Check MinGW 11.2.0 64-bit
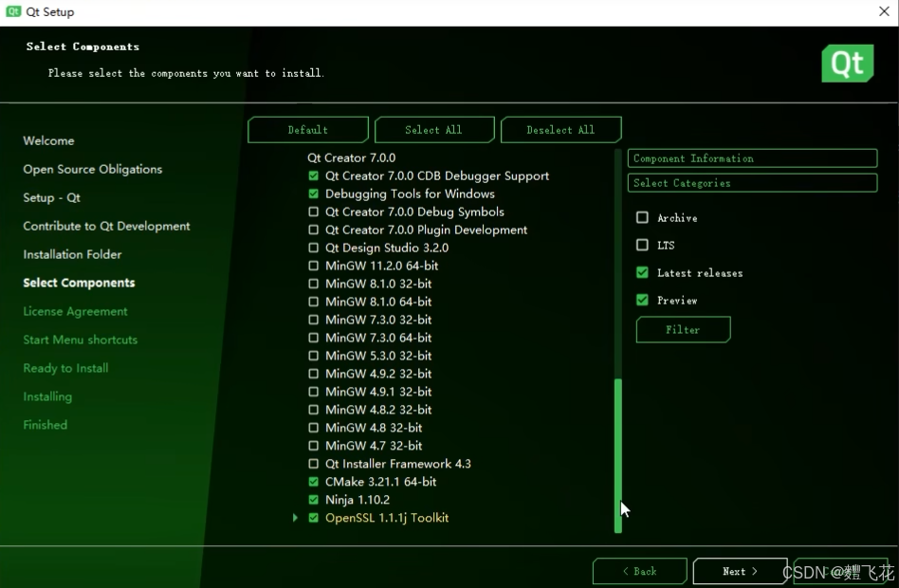Screen dimensions: 899x588 tap(313, 266)
